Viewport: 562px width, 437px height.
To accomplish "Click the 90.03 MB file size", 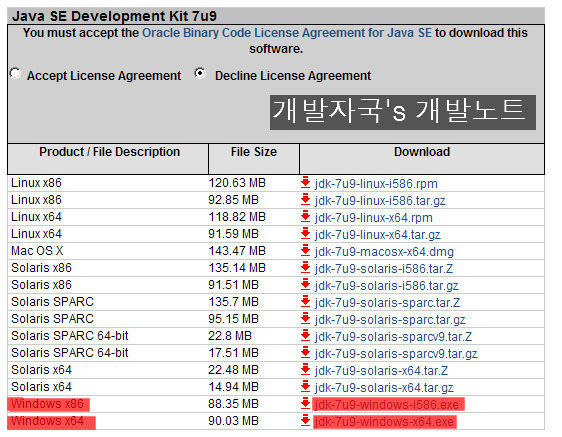I will coord(233,421).
